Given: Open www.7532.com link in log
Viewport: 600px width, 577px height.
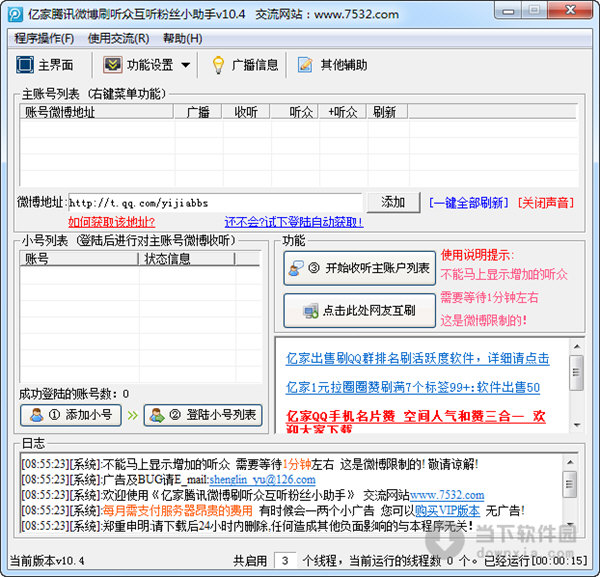Looking at the screenshot, I should [447, 495].
